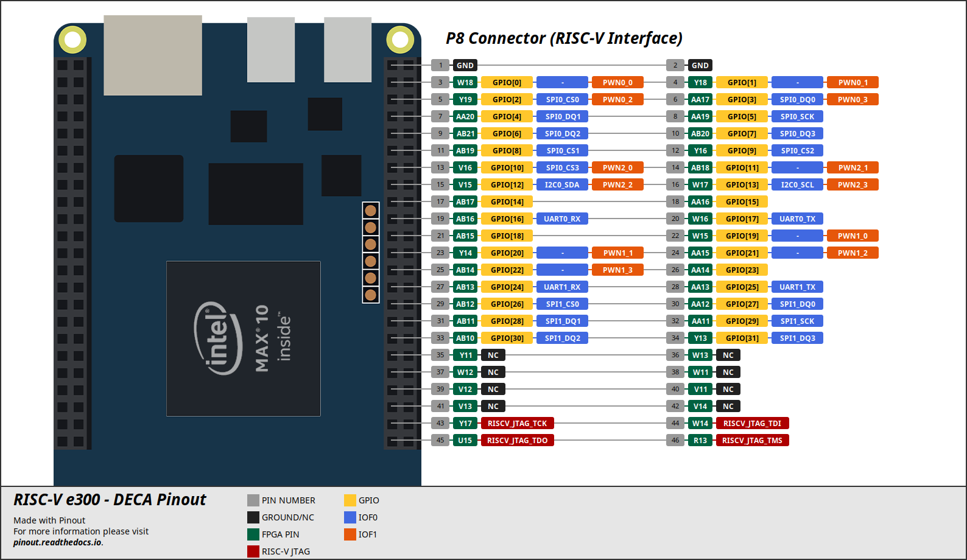Click the SPI1_DQ0 label
Image resolution: width=967 pixels, height=560 pixels.
tap(797, 304)
